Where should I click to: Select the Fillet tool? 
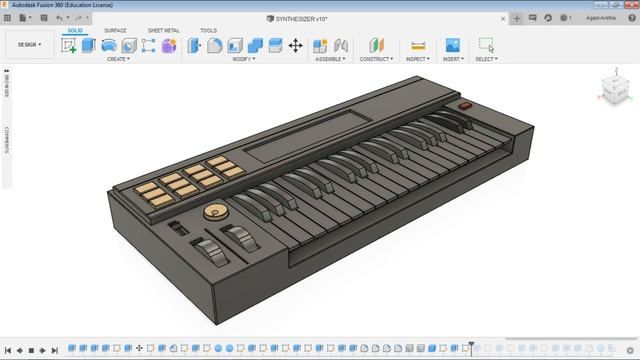pos(215,45)
